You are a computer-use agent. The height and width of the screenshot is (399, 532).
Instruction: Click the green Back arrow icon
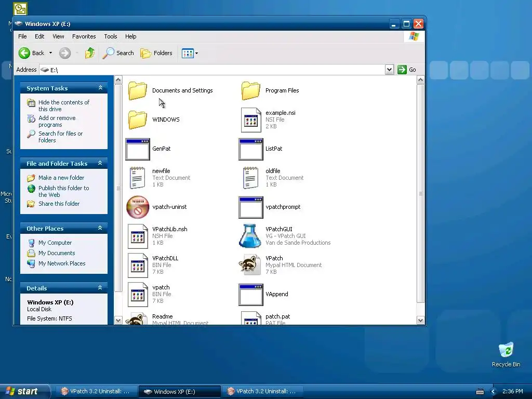click(24, 53)
